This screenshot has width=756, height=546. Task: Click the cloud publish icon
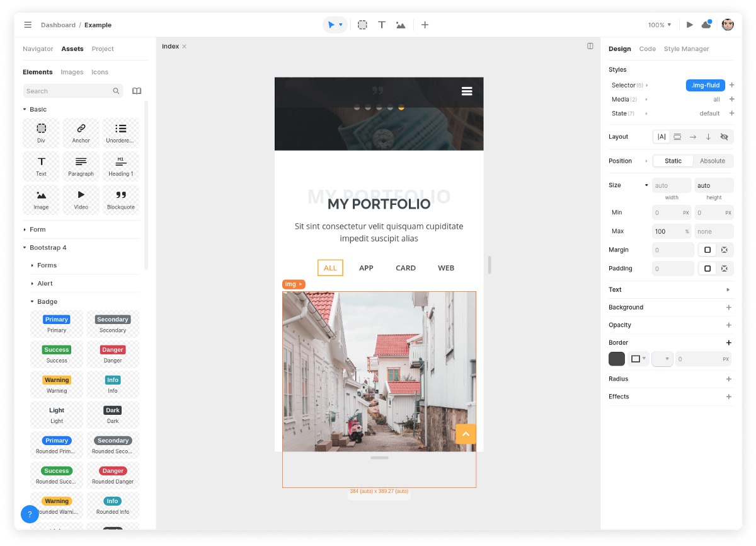pos(707,25)
